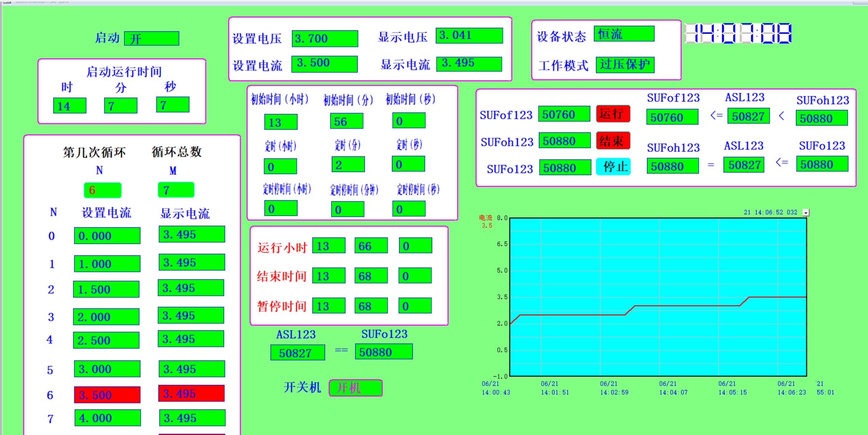Select the 初始时间(秒) field 0

click(409, 120)
